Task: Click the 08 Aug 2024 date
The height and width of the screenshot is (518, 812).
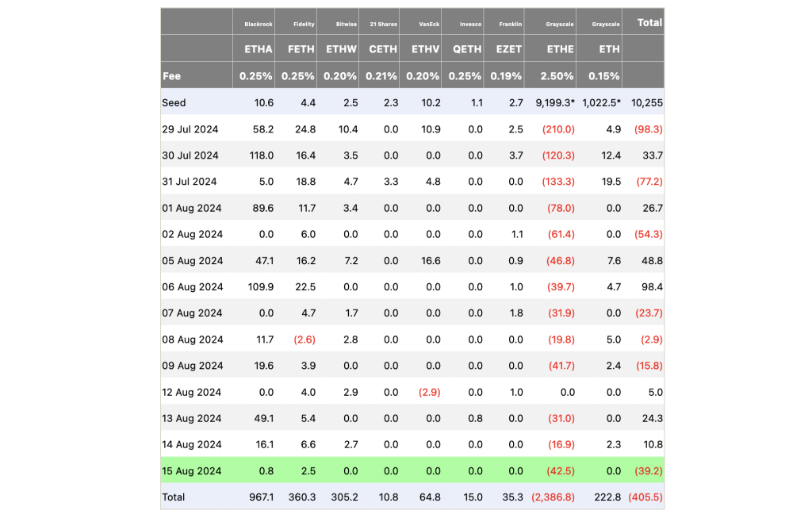Action: (x=193, y=340)
